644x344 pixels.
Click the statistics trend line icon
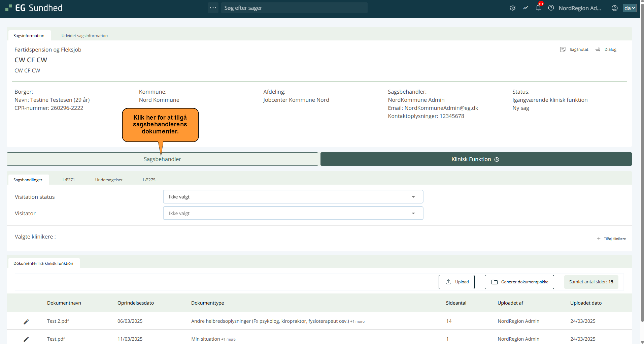pos(525,8)
